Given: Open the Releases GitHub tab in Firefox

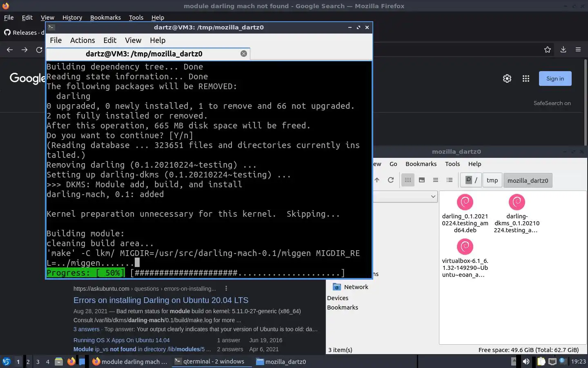Looking at the screenshot, I should tap(24, 32).
